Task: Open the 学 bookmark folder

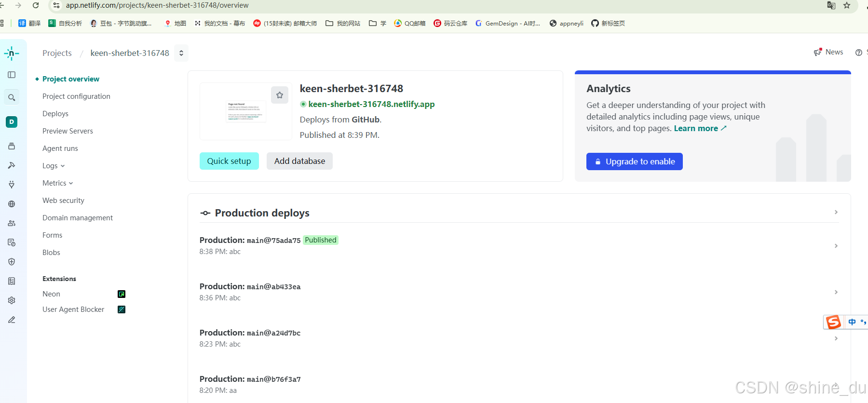Action: click(x=378, y=23)
